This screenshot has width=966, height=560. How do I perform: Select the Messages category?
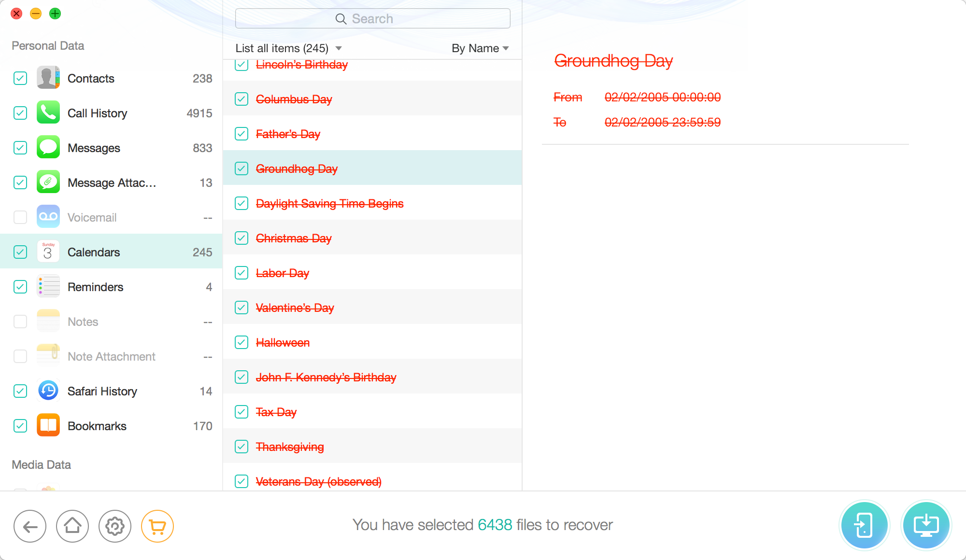click(x=94, y=148)
